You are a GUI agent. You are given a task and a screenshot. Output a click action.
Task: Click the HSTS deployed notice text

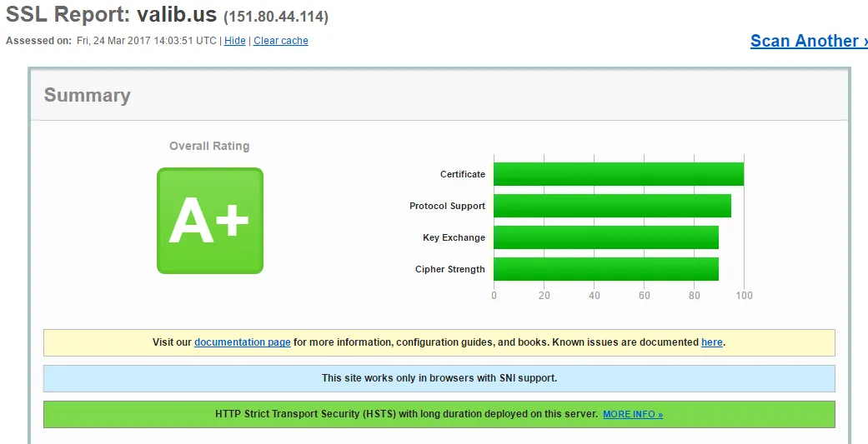point(406,414)
